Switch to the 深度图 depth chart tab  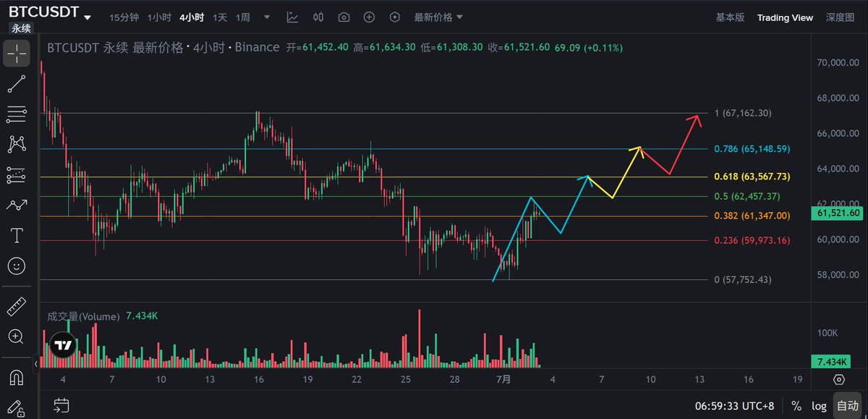point(840,17)
